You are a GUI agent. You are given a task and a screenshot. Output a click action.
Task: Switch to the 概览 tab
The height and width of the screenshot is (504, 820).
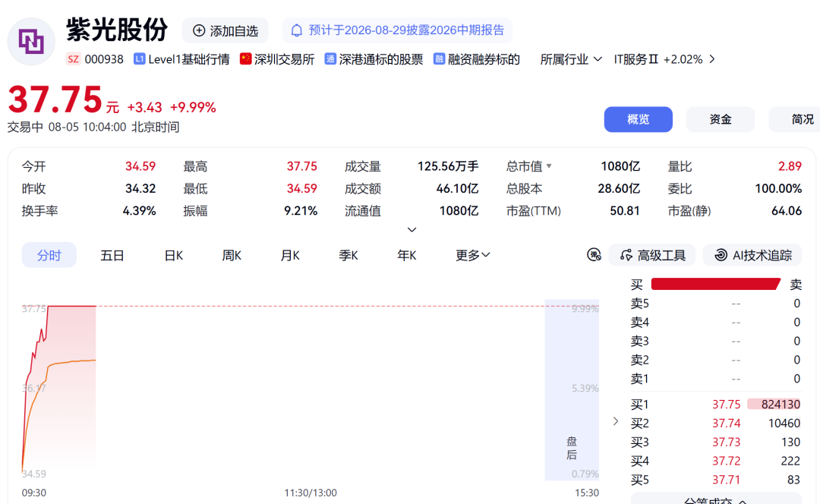pyautogui.click(x=638, y=119)
